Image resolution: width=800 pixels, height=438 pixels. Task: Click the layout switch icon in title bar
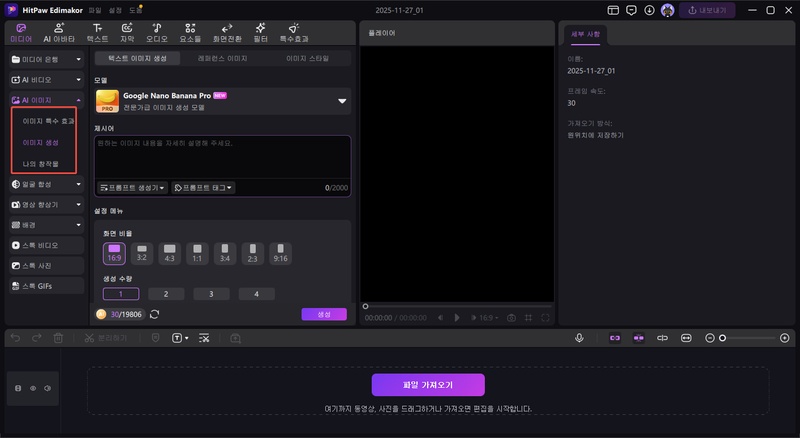tap(613, 10)
